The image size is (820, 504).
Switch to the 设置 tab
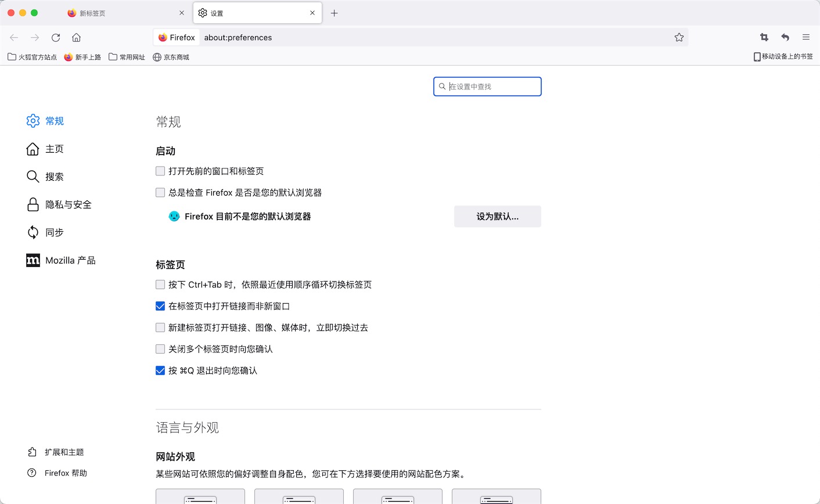coord(257,13)
